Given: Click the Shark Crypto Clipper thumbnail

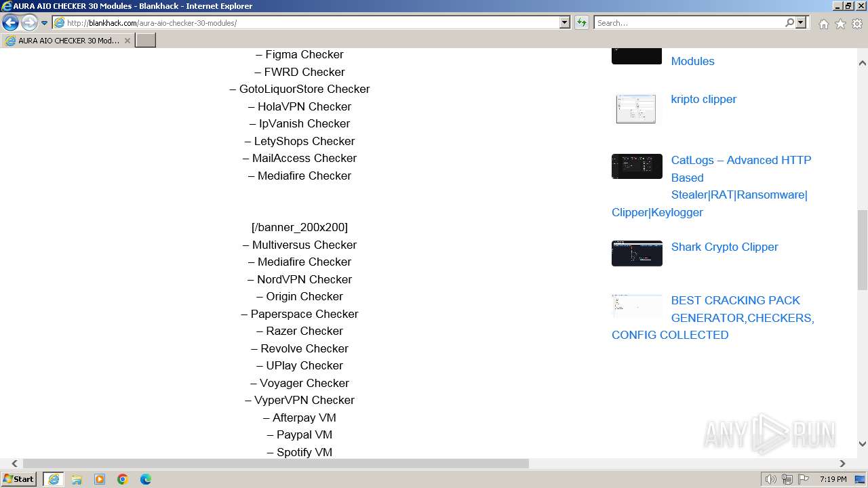Looking at the screenshot, I should 637,253.
